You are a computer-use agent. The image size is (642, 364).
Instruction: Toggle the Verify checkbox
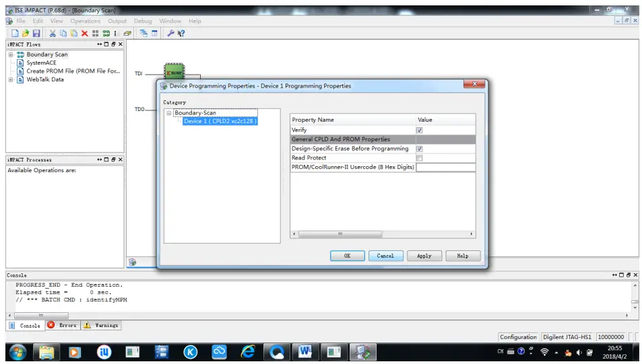(x=419, y=130)
